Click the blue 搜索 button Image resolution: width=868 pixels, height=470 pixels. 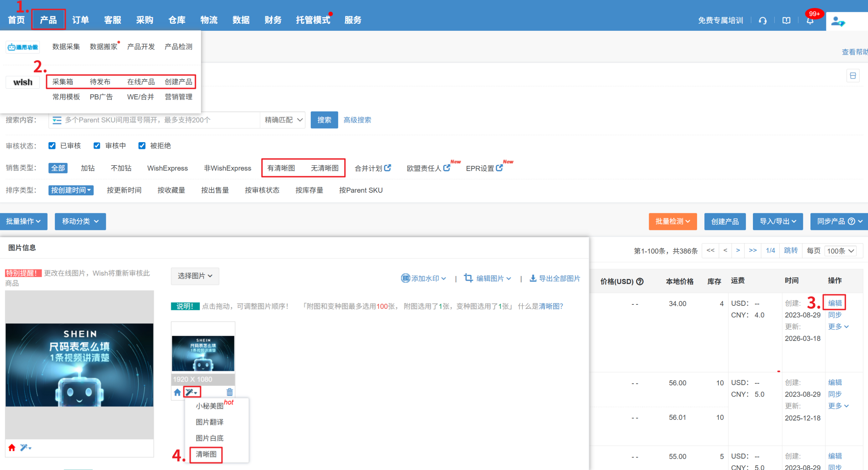point(324,120)
